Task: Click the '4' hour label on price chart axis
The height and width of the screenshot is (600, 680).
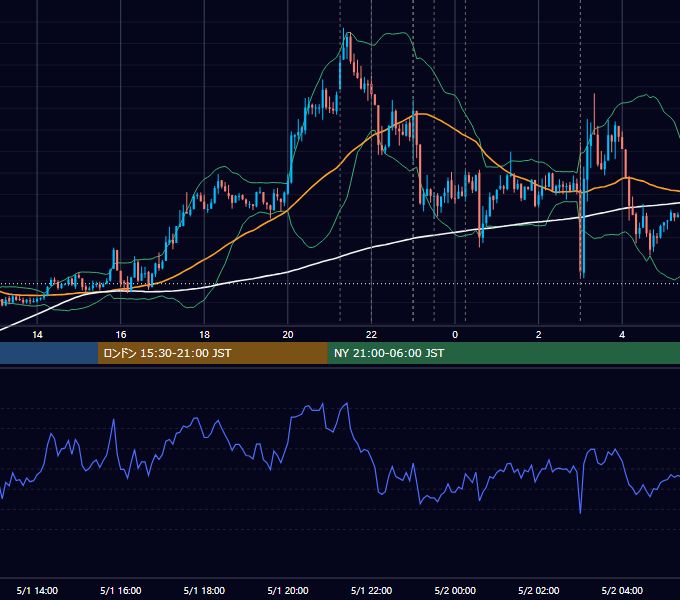Action: (x=622, y=335)
